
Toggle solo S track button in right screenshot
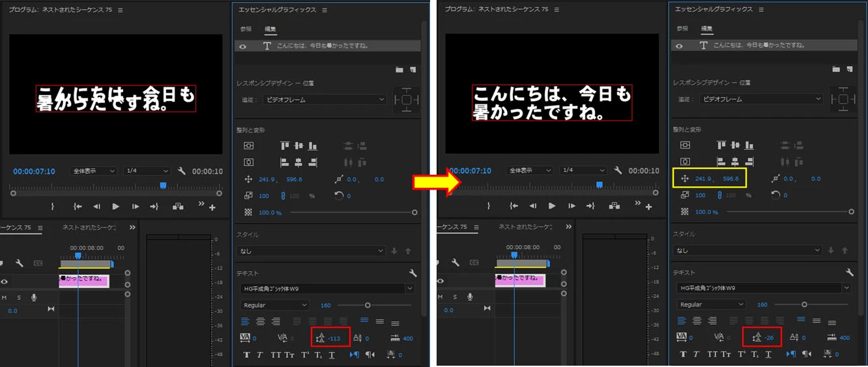456,297
